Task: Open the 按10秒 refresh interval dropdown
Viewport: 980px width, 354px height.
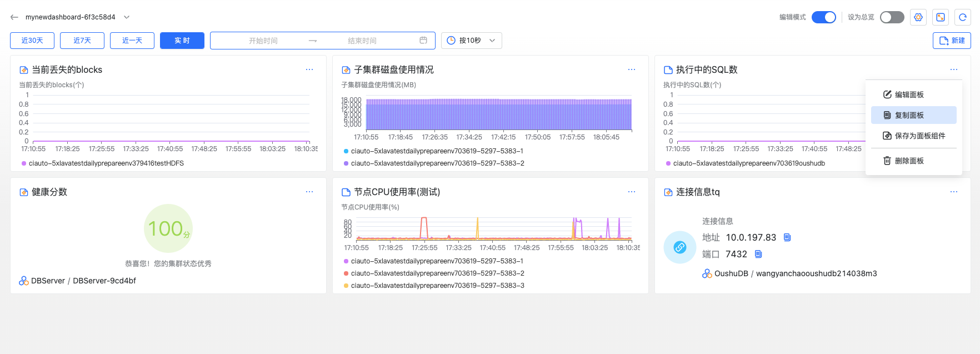Action: click(471, 41)
